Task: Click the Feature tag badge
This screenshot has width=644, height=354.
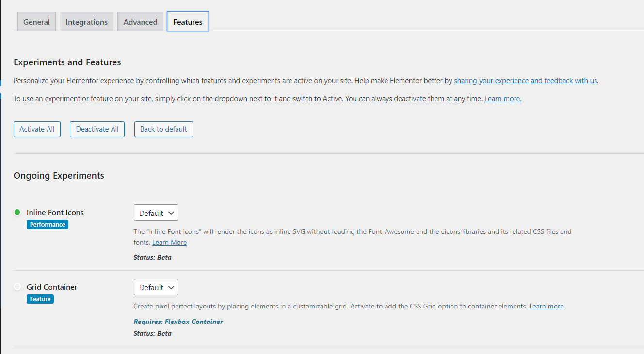Action: coord(40,299)
